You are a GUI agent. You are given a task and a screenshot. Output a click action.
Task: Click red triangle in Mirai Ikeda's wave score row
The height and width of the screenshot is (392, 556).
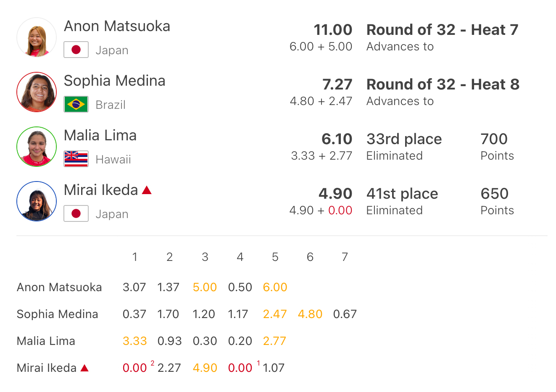tap(84, 368)
